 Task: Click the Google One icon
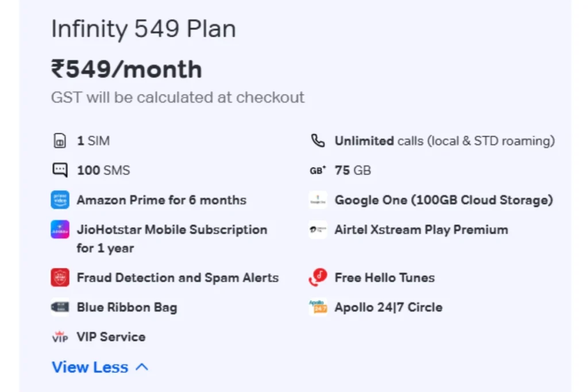click(318, 200)
